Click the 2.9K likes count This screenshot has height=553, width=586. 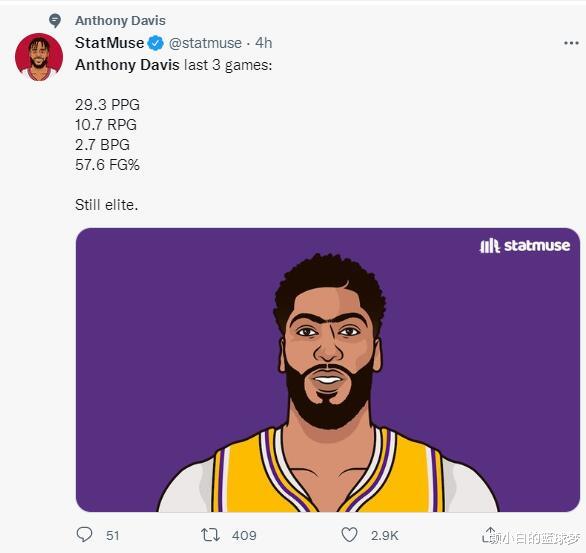click(385, 535)
